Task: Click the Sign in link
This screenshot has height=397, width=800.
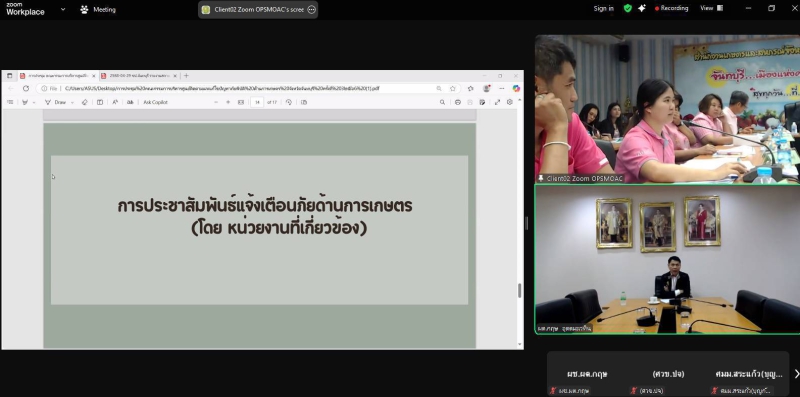Action: click(604, 9)
